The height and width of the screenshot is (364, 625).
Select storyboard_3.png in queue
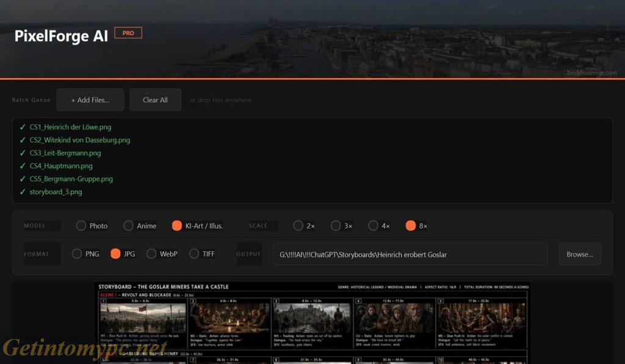pyautogui.click(x=56, y=192)
